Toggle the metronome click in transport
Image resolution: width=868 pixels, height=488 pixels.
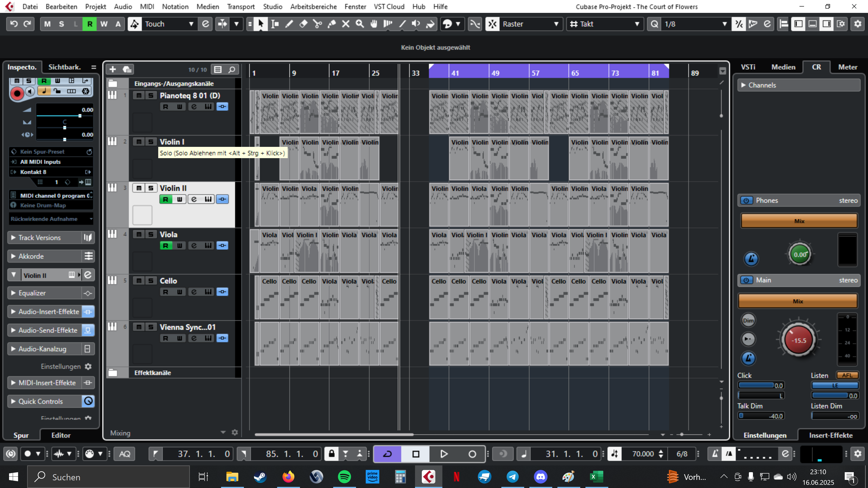tap(714, 454)
